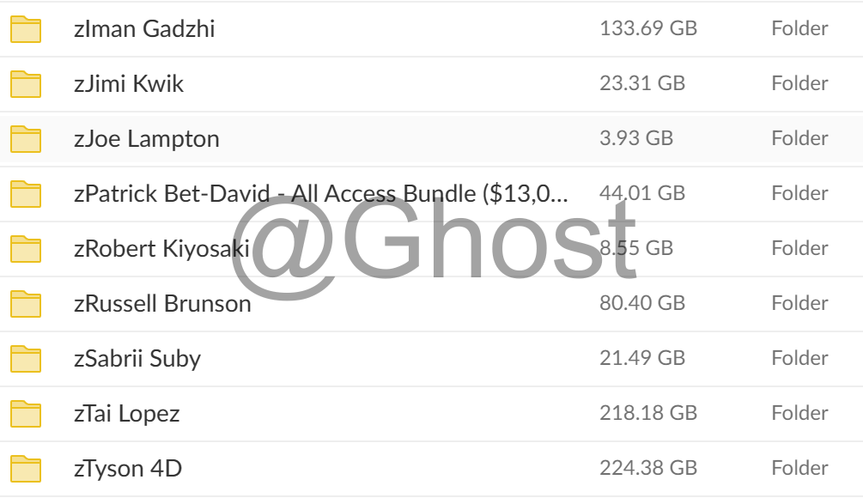Select the zJimi Kwik folder name
This screenshot has width=863, height=504.
pyautogui.click(x=129, y=83)
